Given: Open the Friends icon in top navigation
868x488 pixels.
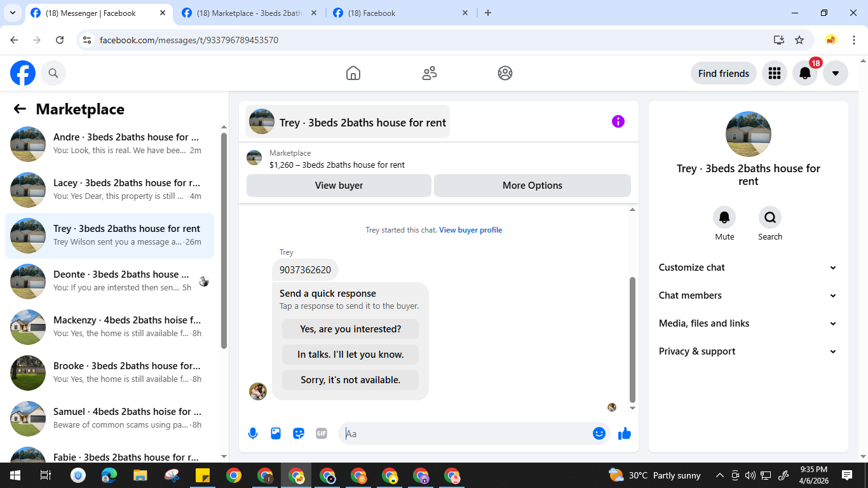Looking at the screenshot, I should (x=430, y=73).
